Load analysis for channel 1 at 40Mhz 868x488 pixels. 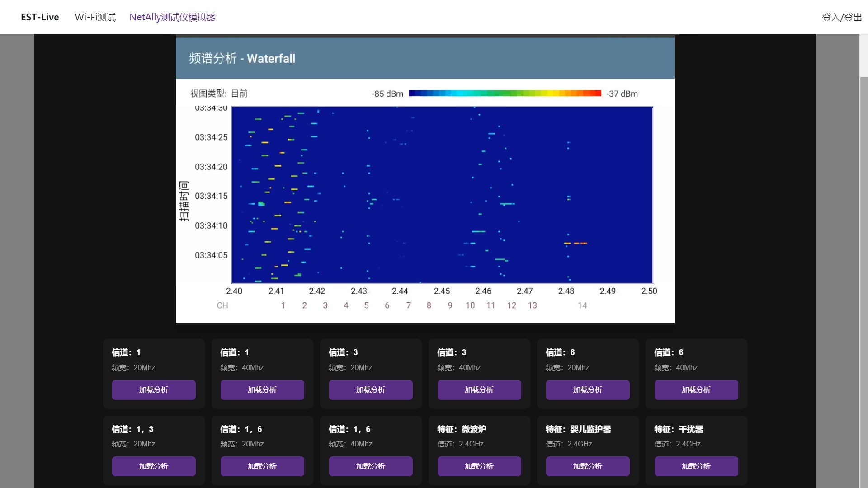coord(262,389)
